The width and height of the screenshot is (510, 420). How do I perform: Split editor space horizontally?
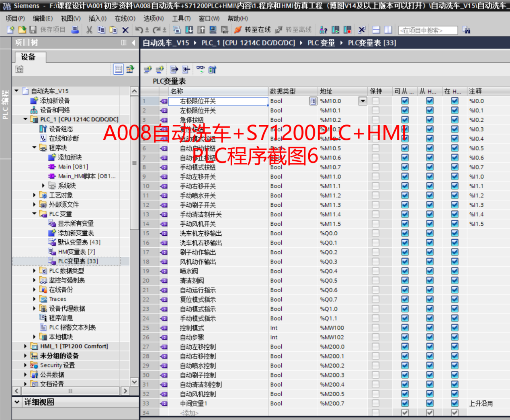tap(376, 30)
